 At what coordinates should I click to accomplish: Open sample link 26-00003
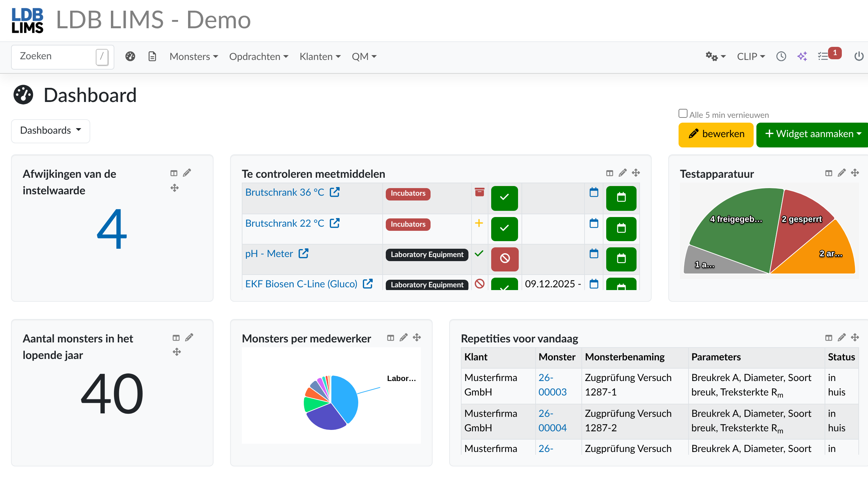pyautogui.click(x=552, y=385)
